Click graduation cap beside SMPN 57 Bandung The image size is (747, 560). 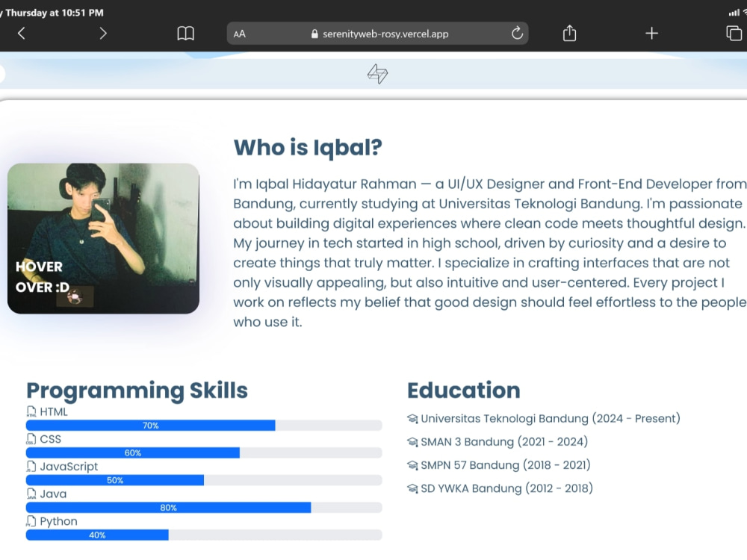point(412,465)
